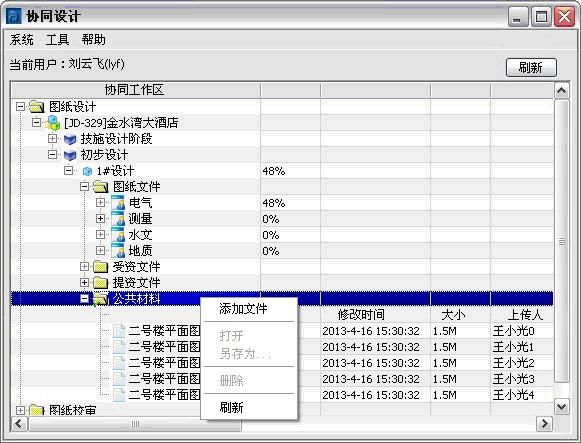The image size is (581, 443).
Task: Click the 水文 user document icon
Action: pyautogui.click(x=118, y=235)
